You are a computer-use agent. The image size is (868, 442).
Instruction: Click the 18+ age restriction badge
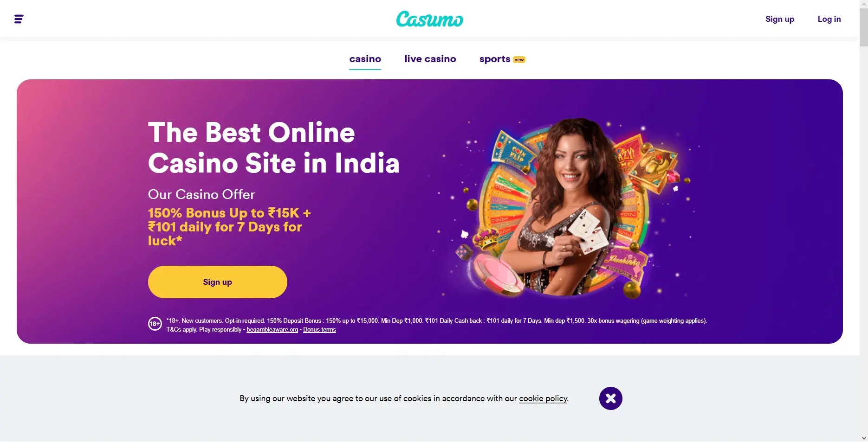point(155,324)
